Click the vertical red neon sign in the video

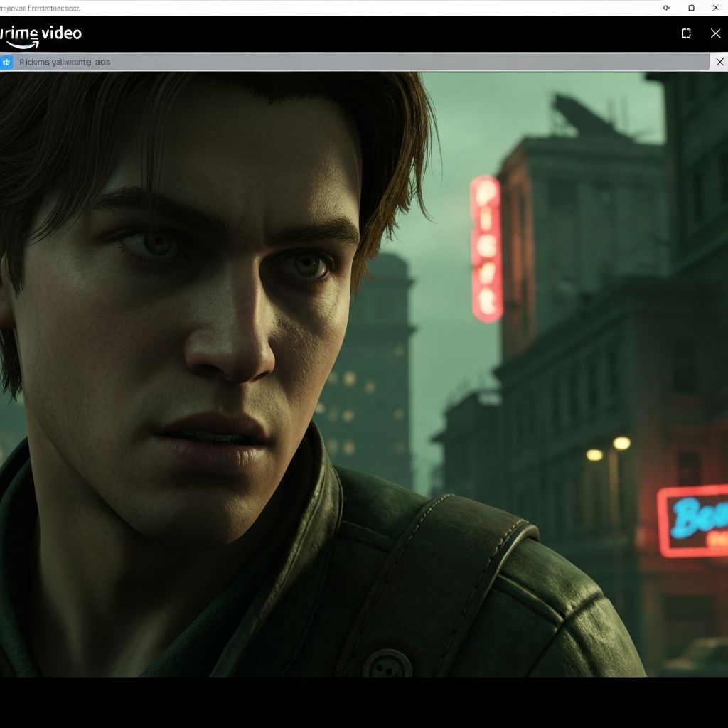coord(486,249)
